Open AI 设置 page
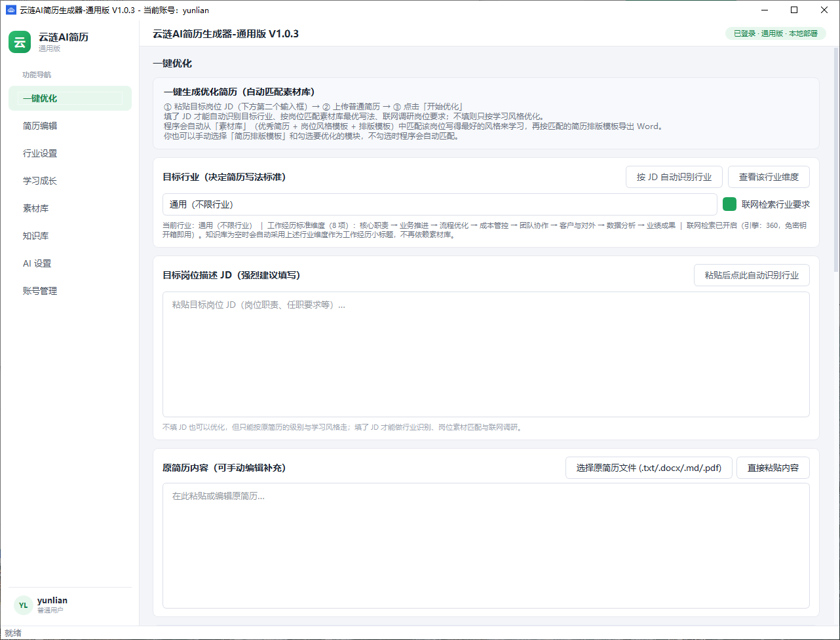The width and height of the screenshot is (840, 640). tap(70, 263)
